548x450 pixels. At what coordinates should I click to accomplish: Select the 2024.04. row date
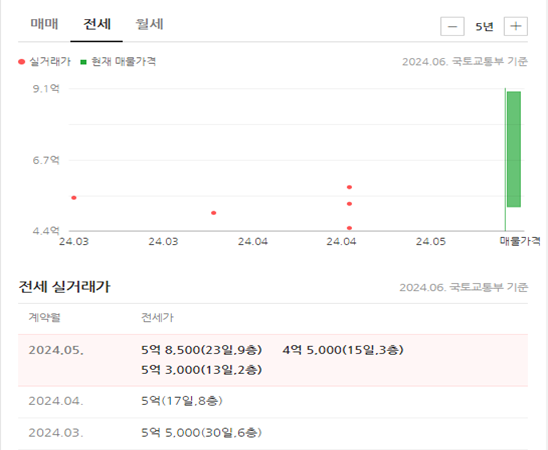[x=56, y=401]
